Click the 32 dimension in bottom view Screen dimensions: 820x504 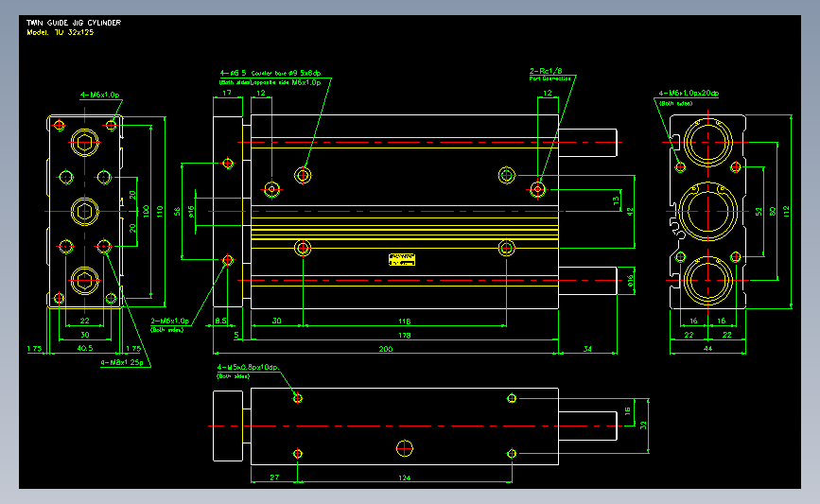click(643, 426)
